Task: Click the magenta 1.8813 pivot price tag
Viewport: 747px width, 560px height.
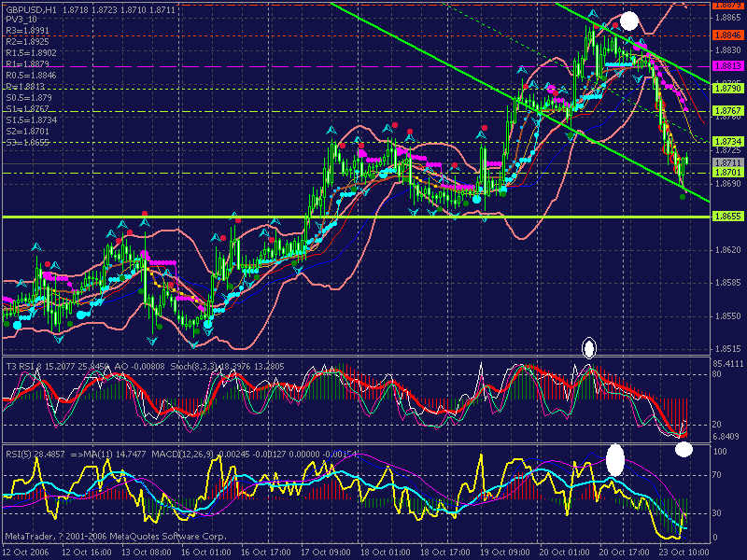Action: point(727,66)
